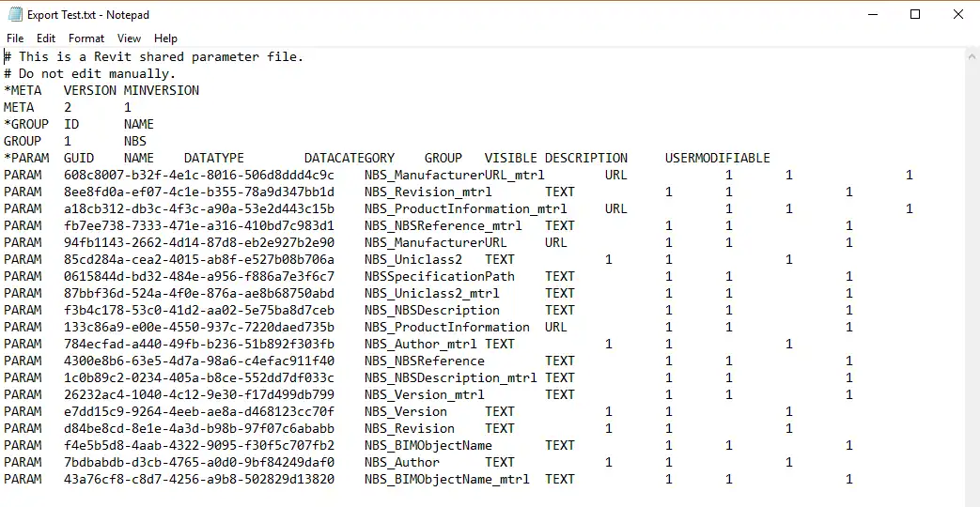This screenshot has width=980, height=507.
Task: Click the vertical scrollbar up arrow
Action: click(972, 56)
